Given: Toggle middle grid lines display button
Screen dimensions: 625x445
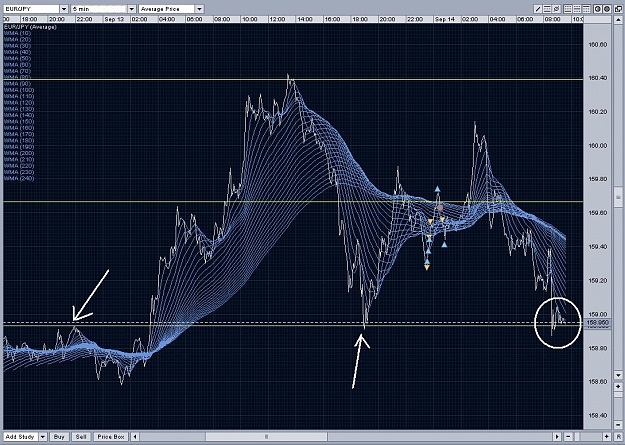Looking at the screenshot, I should coord(577,9).
